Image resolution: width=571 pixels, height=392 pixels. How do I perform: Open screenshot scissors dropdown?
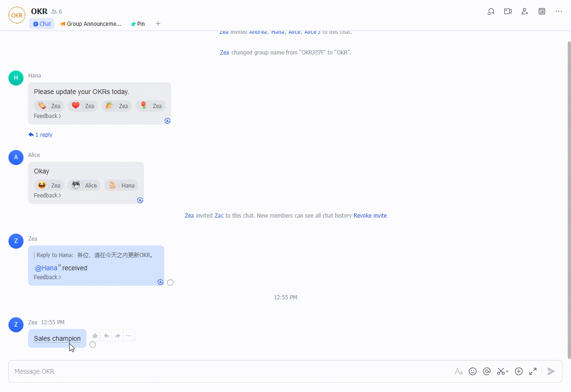pos(503,371)
